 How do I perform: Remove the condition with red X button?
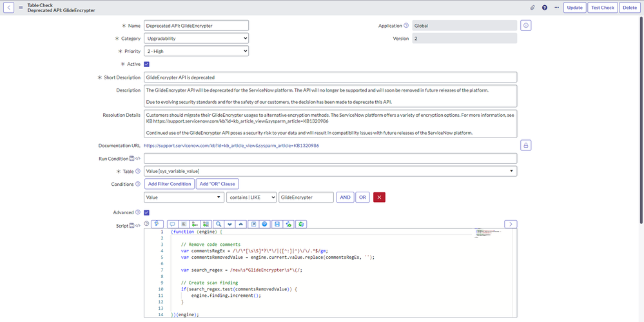pos(379,197)
